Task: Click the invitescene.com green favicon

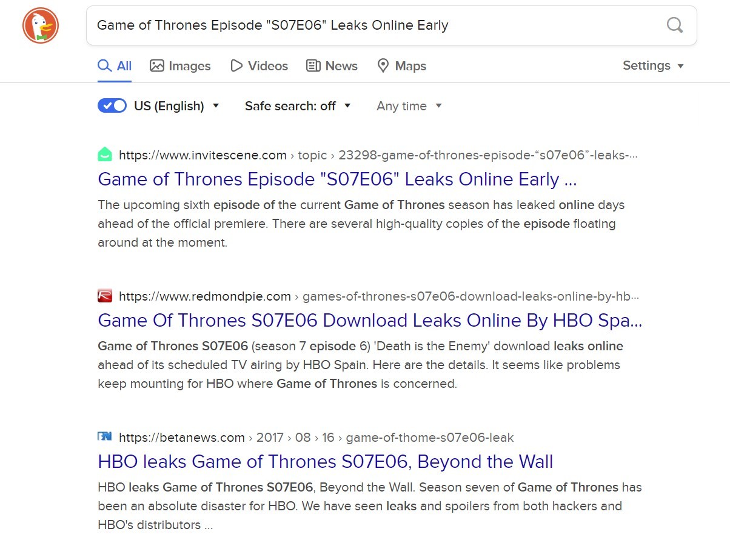Action: tap(105, 155)
